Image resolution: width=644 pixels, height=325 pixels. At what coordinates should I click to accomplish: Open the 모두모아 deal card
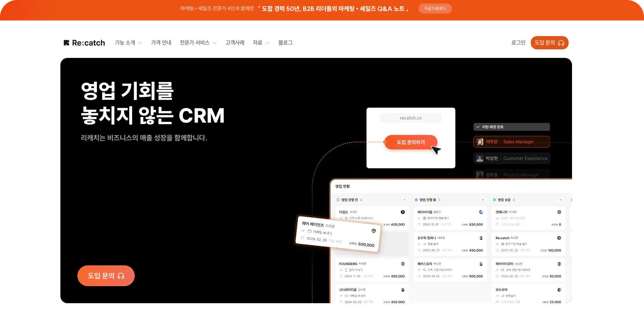528,294
